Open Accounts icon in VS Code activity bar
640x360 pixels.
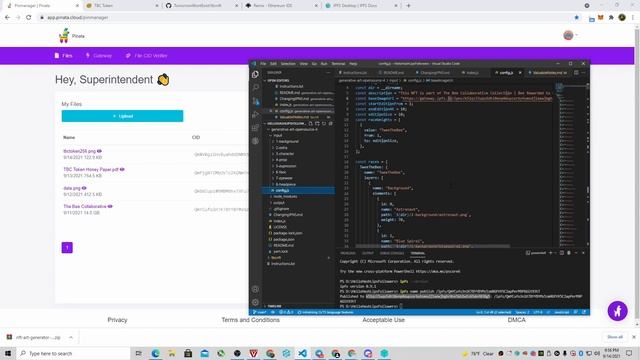(256, 289)
